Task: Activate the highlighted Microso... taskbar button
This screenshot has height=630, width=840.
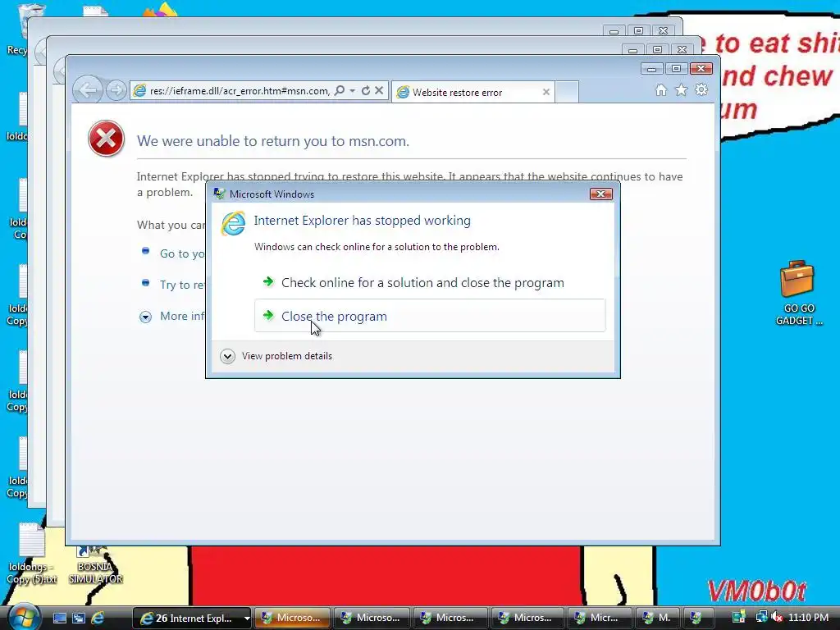Action: [x=293, y=619]
